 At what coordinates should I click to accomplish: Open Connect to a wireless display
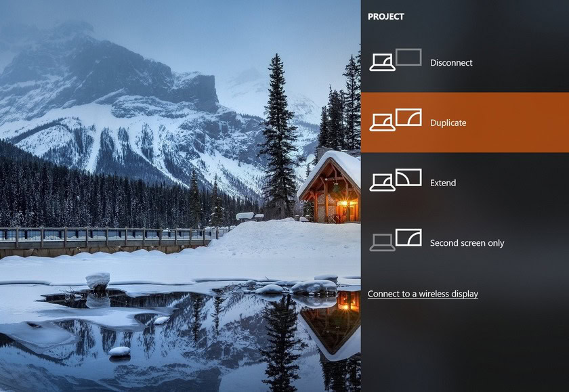tap(423, 294)
